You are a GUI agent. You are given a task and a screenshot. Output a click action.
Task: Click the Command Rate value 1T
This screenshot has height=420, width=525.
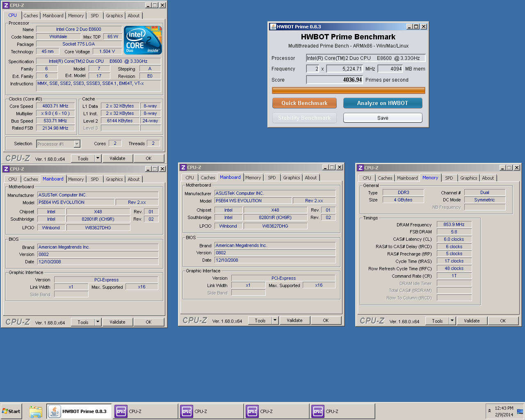point(454,276)
